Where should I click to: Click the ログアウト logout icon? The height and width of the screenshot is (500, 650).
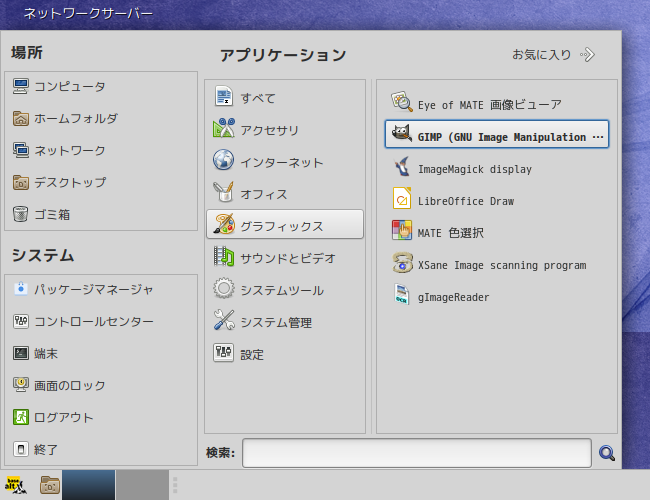coord(20,417)
